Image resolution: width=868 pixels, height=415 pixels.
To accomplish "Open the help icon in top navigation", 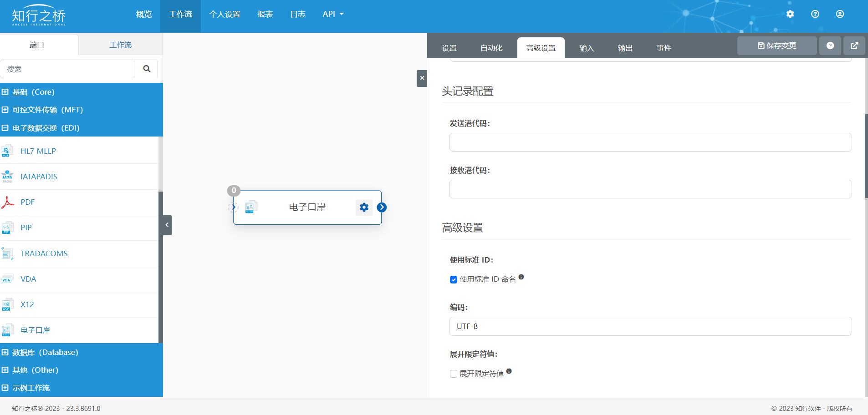I will [x=815, y=14].
